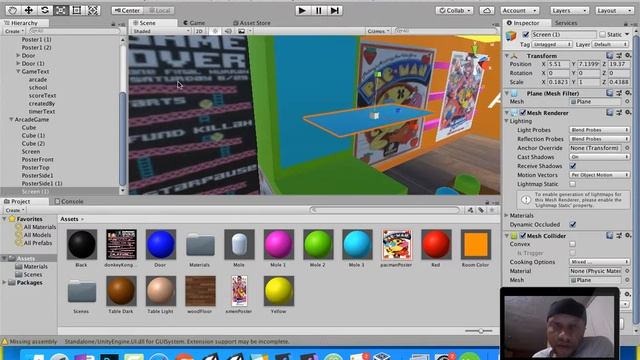Toggle scene audio
Screen dimensions: 640x360
tap(228, 31)
